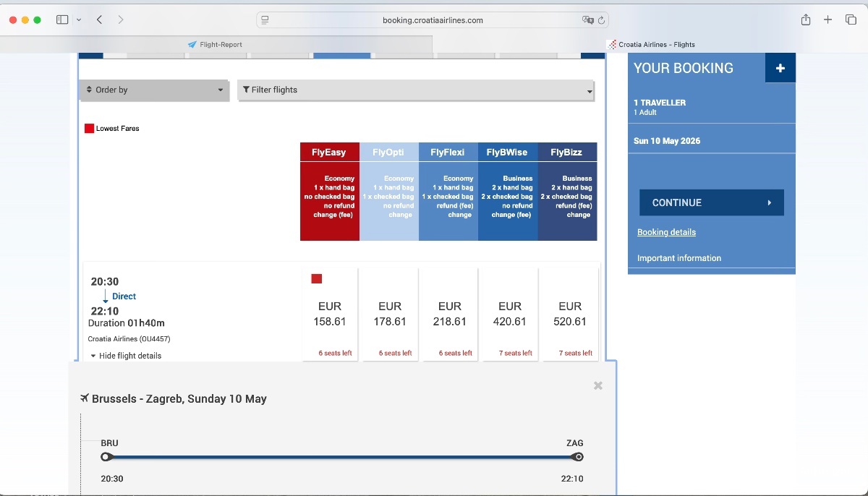Switch to Croatia Airlines - Flights tab
The image size is (868, 496).
651,45
